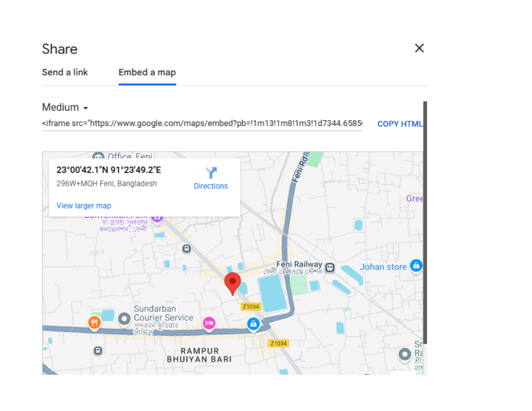Click bus stop icon northwest of red pin

[187, 248]
